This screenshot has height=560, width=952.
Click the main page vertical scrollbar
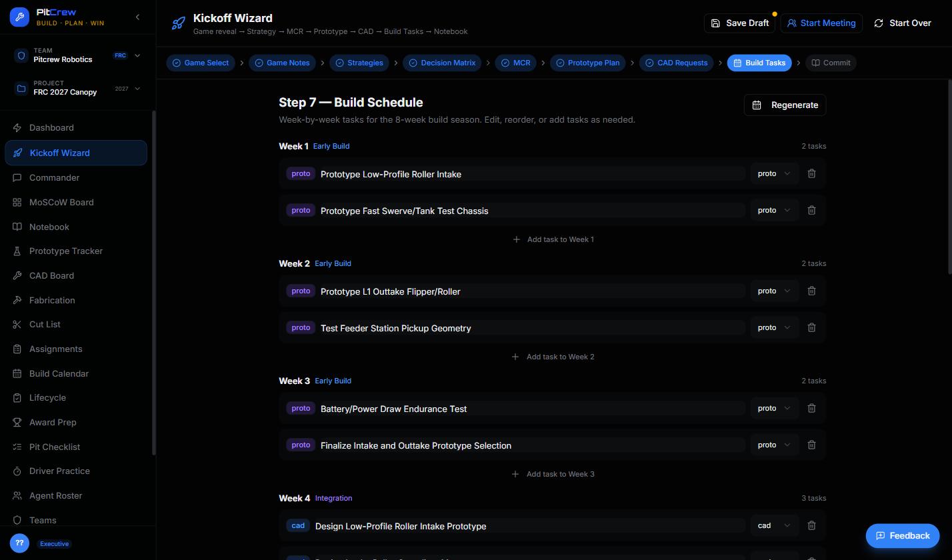949,177
